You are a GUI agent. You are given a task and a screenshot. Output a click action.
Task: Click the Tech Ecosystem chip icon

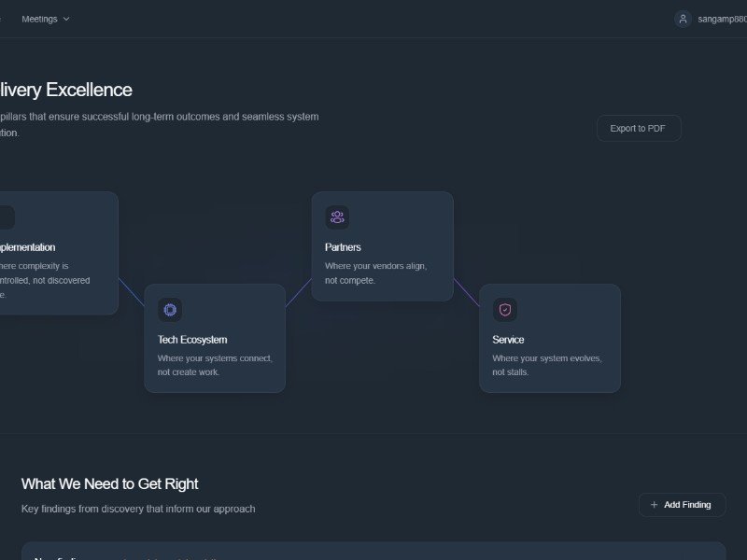(169, 310)
